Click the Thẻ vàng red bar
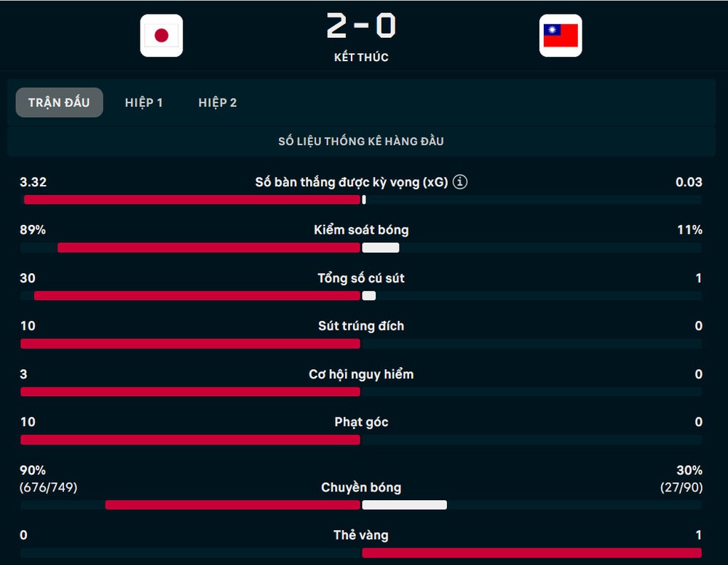The height and width of the screenshot is (565, 728). point(531,553)
